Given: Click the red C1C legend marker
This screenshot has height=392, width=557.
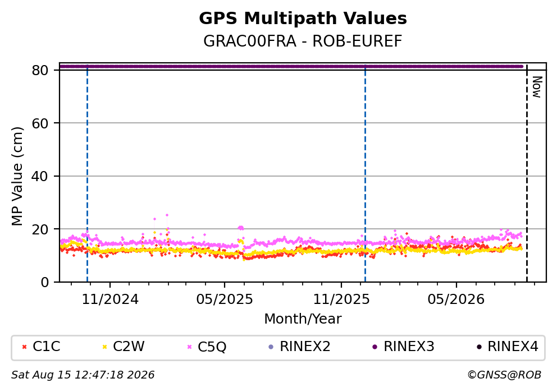Looking at the screenshot, I should pyautogui.click(x=24, y=347).
